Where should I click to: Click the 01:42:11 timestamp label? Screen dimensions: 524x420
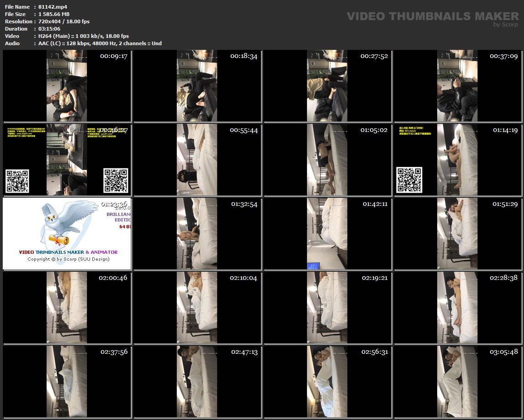pyautogui.click(x=375, y=204)
